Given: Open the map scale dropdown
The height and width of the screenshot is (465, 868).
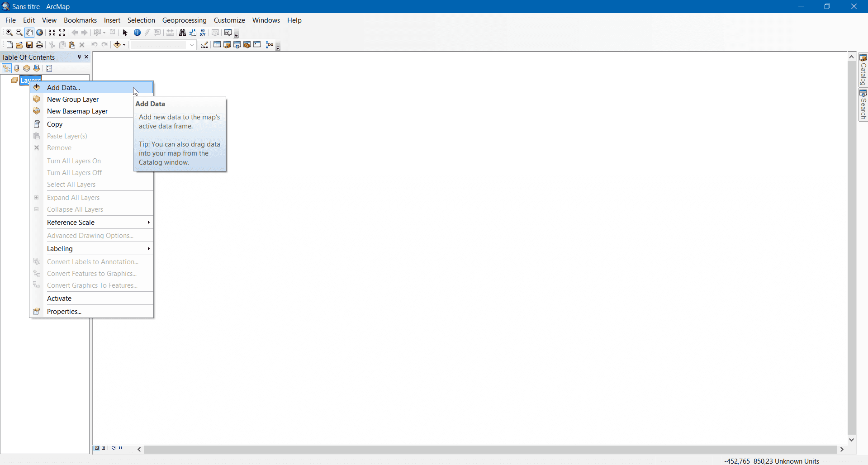Looking at the screenshot, I should [x=192, y=44].
